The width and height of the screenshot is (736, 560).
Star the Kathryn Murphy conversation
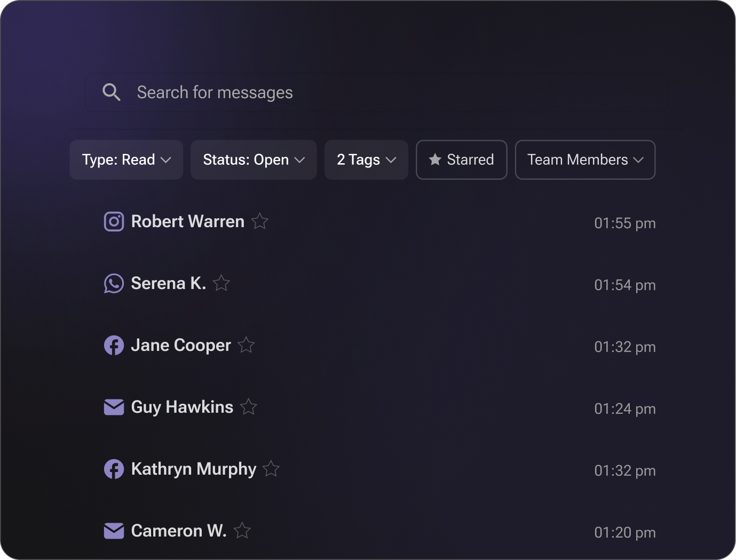(271, 468)
